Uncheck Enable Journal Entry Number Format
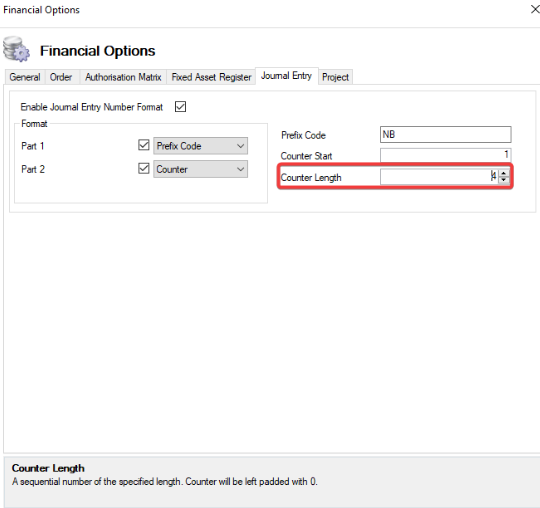Viewport: 540px width, 508px height. click(180, 107)
